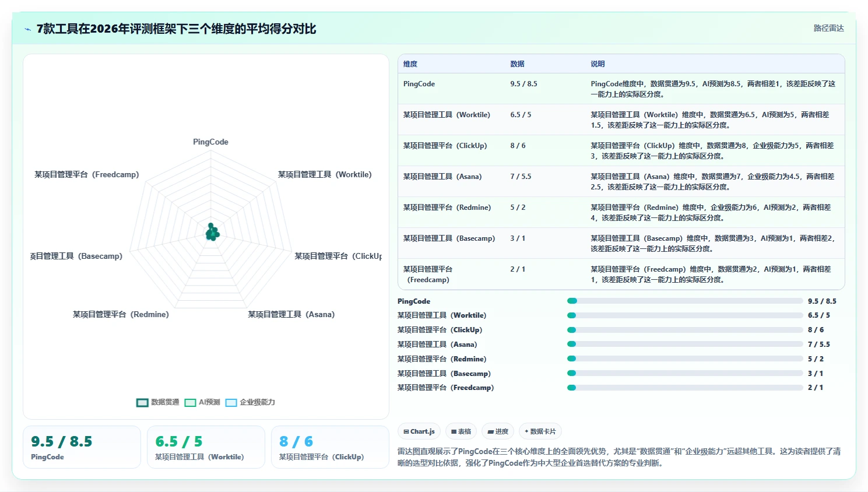Click the 数据卡片 chip
This screenshot has height=492, width=868.
click(x=540, y=431)
